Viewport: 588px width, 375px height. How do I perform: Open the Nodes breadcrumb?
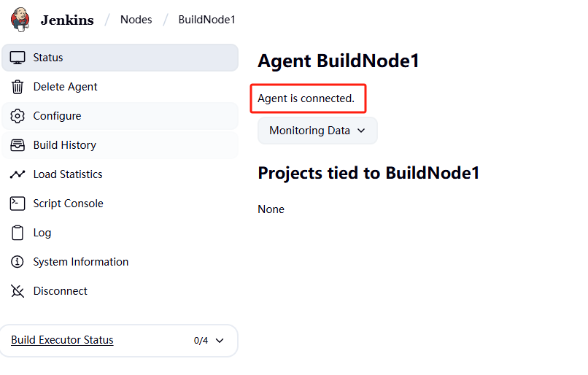tap(136, 20)
